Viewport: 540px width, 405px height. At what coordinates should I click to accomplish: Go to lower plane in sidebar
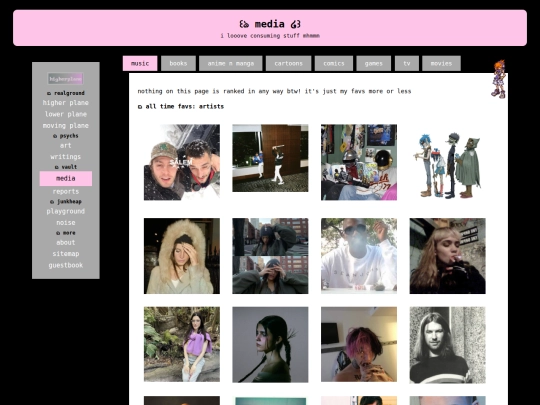pyautogui.click(x=65, y=114)
